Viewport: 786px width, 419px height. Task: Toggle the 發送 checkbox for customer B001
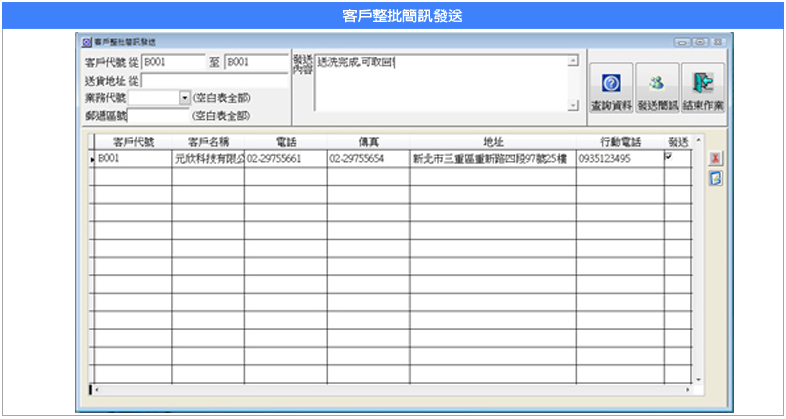pos(669,157)
